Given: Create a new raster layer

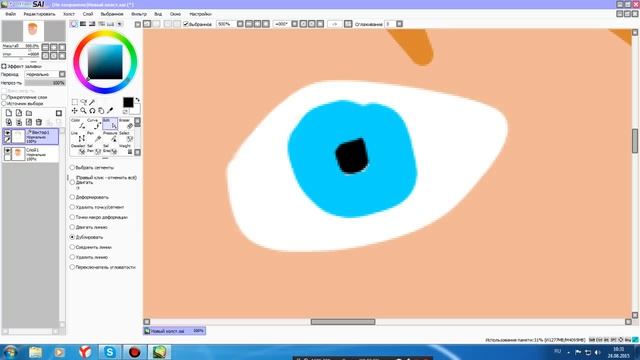Looking at the screenshot, I should 9,113.
